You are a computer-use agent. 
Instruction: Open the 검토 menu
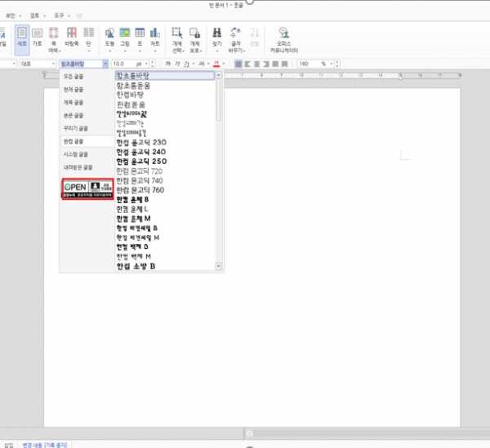pyautogui.click(x=38, y=16)
